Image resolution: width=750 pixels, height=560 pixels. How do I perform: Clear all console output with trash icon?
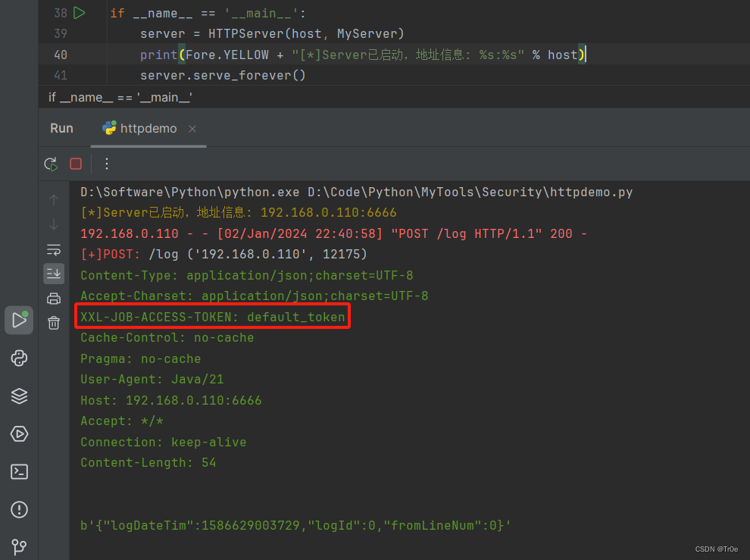point(54,323)
